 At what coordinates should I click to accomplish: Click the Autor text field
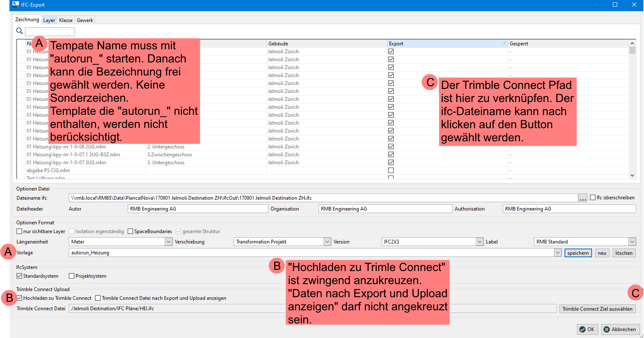(197, 209)
